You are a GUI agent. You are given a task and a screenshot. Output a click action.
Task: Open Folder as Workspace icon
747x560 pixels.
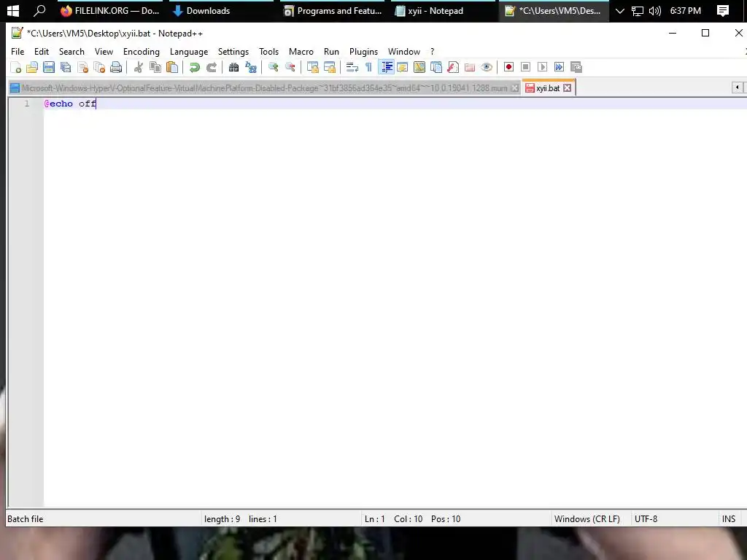pos(470,67)
